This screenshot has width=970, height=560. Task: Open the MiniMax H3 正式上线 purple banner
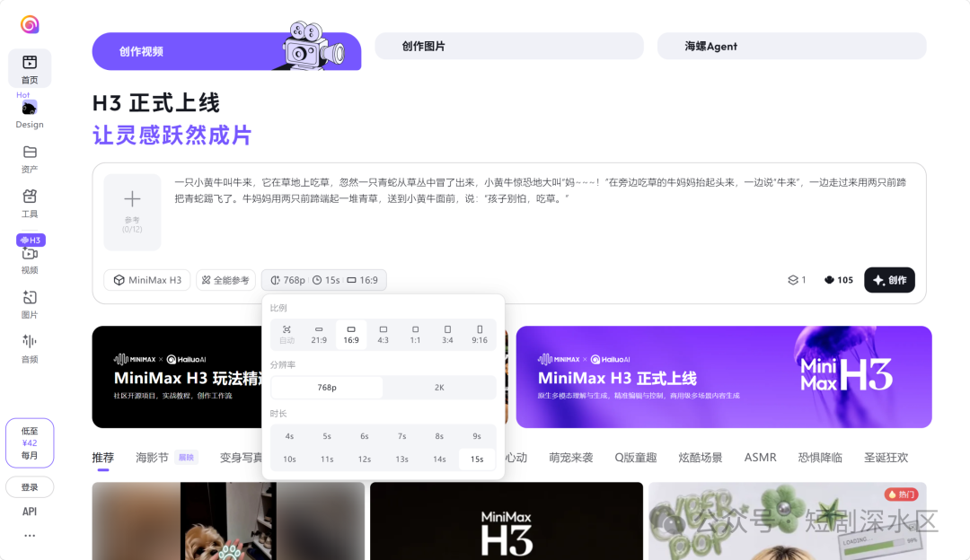click(x=724, y=377)
